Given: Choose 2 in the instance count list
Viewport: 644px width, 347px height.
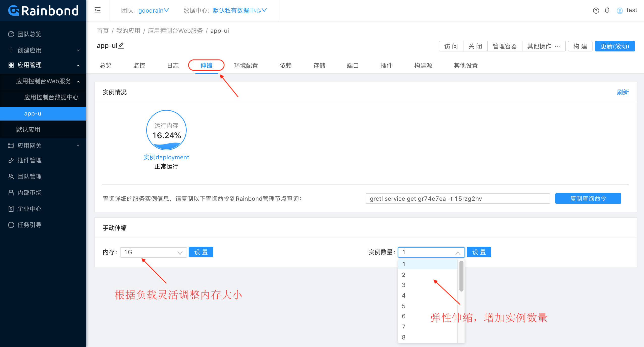Looking at the screenshot, I should (x=428, y=275).
